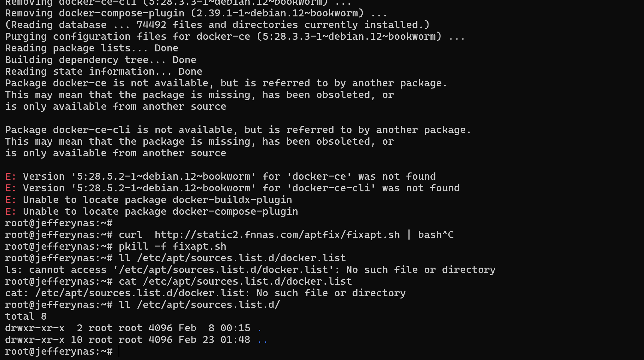
Task: Click the 'Reading package lists... Done' line
Action: coord(91,48)
